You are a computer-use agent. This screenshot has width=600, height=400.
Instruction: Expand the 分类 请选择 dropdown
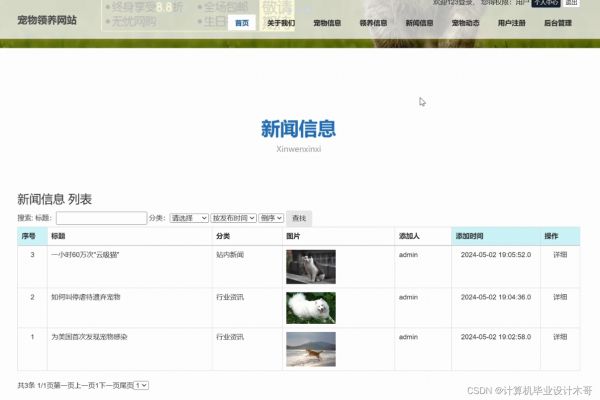189,218
